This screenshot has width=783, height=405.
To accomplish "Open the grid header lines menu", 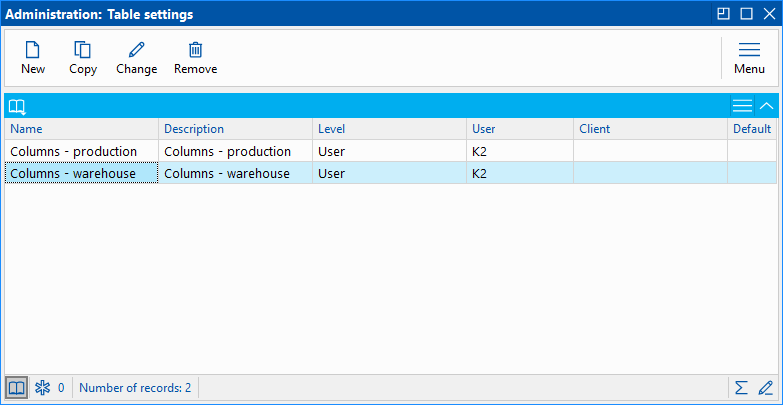I will click(x=742, y=106).
